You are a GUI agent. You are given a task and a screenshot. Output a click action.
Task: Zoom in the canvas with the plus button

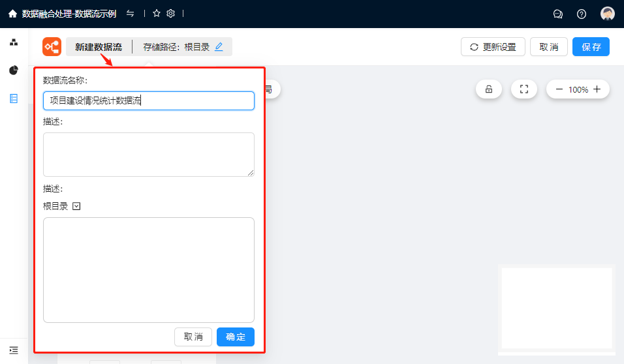tap(597, 89)
